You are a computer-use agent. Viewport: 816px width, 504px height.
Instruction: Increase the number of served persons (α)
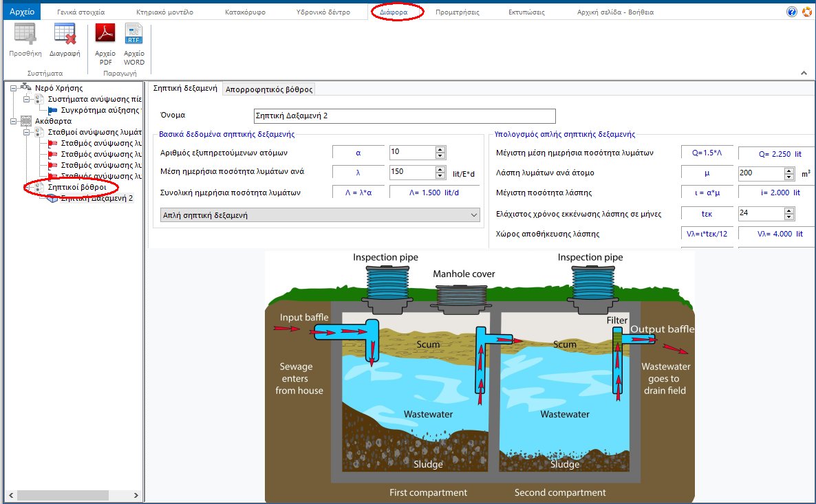click(440, 149)
